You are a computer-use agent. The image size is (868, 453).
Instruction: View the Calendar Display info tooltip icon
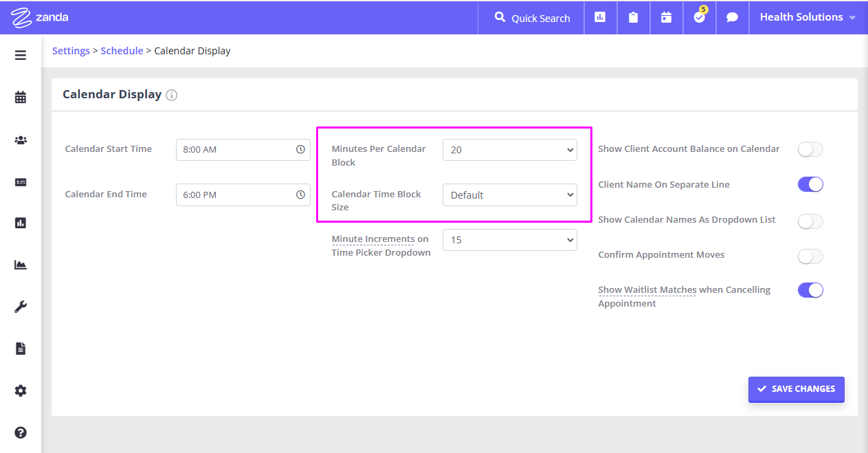(171, 95)
